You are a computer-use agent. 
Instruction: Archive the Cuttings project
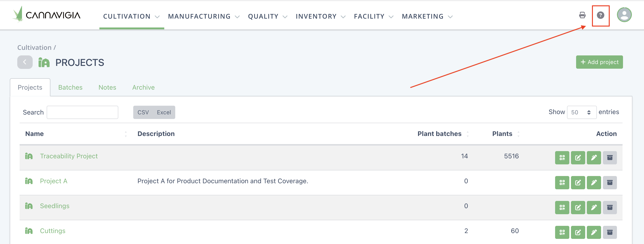click(x=609, y=233)
